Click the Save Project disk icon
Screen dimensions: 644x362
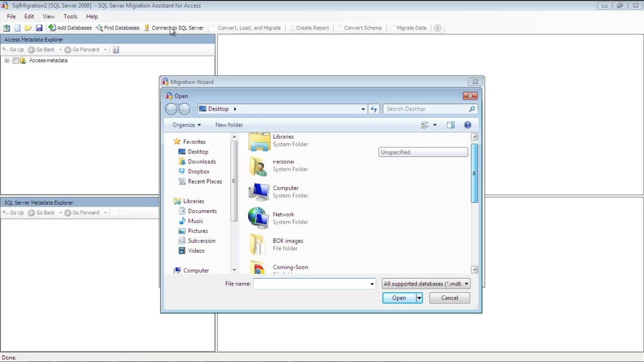tap(39, 28)
